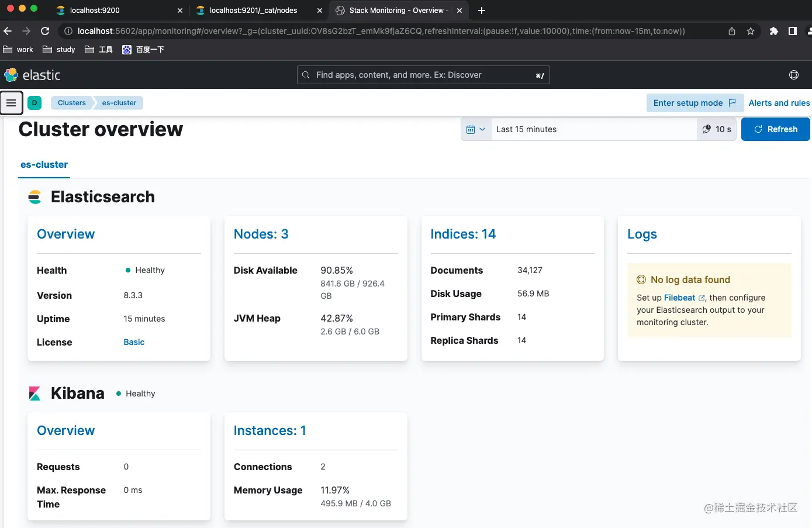Click the elastic logo
Image resolution: width=812 pixels, height=528 pixels.
point(32,75)
